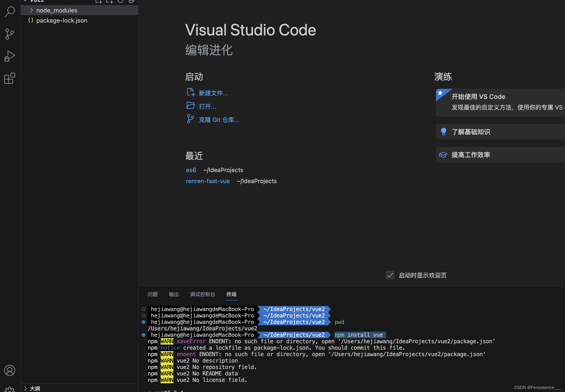Click the 'vue2 No README data' warning line

tap(207, 374)
